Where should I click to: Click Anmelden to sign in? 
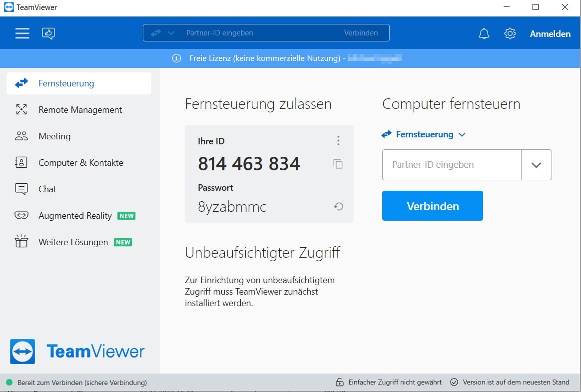[x=550, y=34]
